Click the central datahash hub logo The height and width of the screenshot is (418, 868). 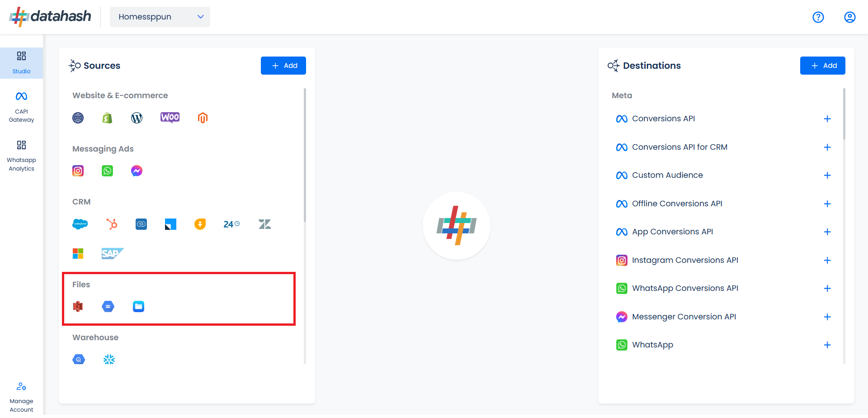[457, 226]
